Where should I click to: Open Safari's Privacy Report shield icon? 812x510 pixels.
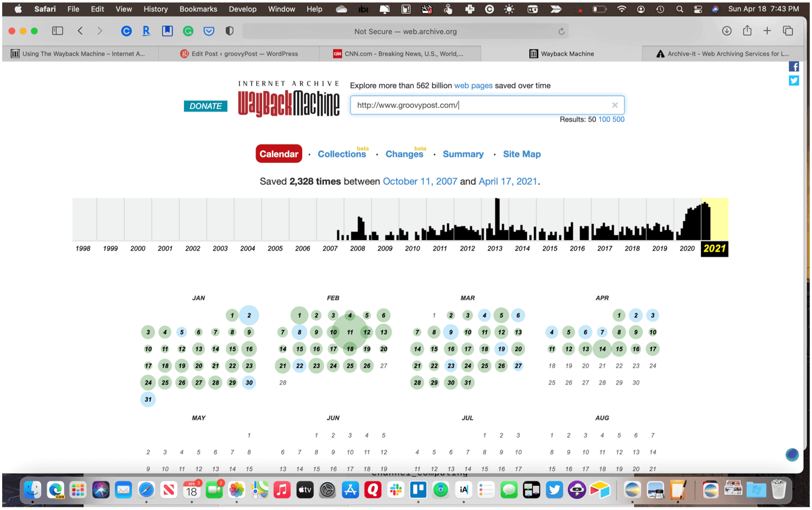tap(229, 31)
